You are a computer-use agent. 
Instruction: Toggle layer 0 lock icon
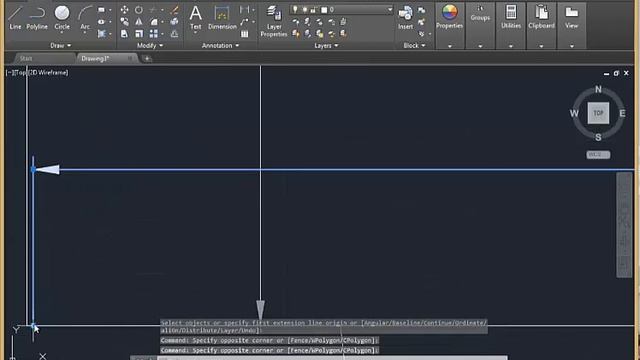[313, 9]
